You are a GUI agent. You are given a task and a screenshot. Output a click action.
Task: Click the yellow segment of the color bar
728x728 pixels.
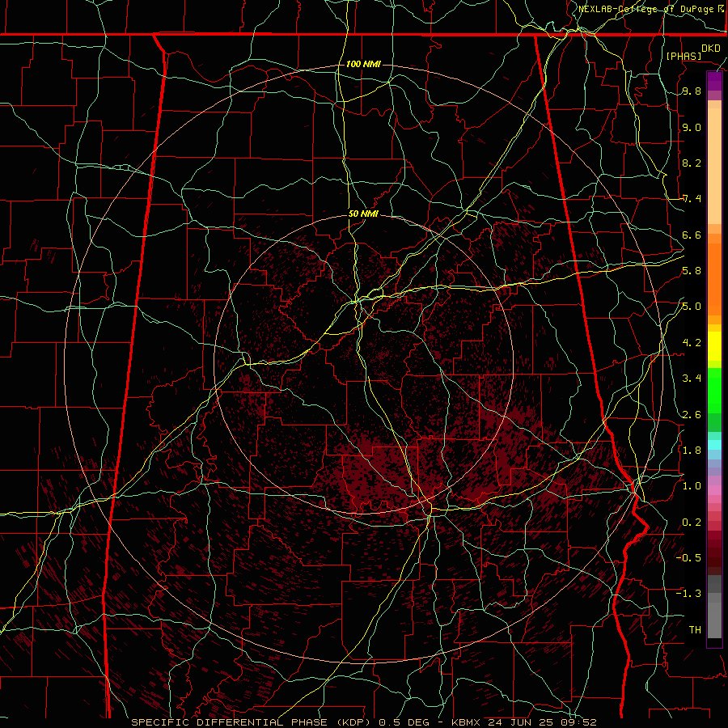(714, 346)
